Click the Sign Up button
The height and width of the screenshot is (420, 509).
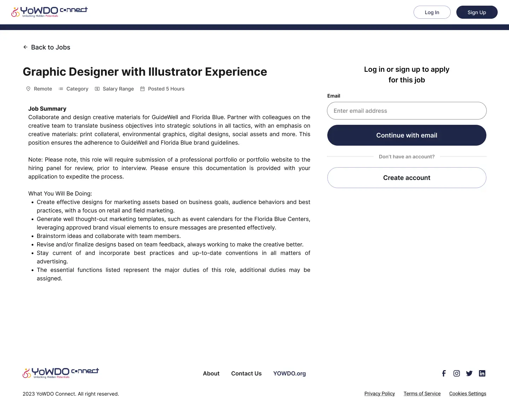coord(477,12)
